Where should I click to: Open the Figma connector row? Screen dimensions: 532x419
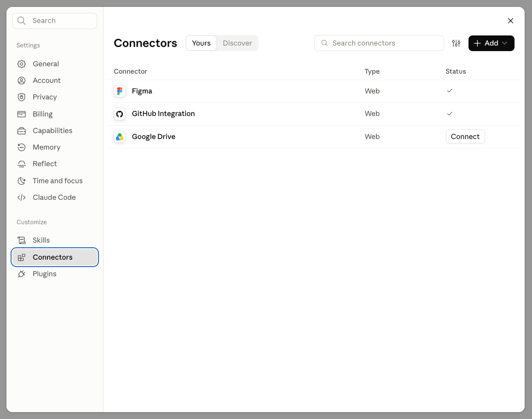point(314,91)
